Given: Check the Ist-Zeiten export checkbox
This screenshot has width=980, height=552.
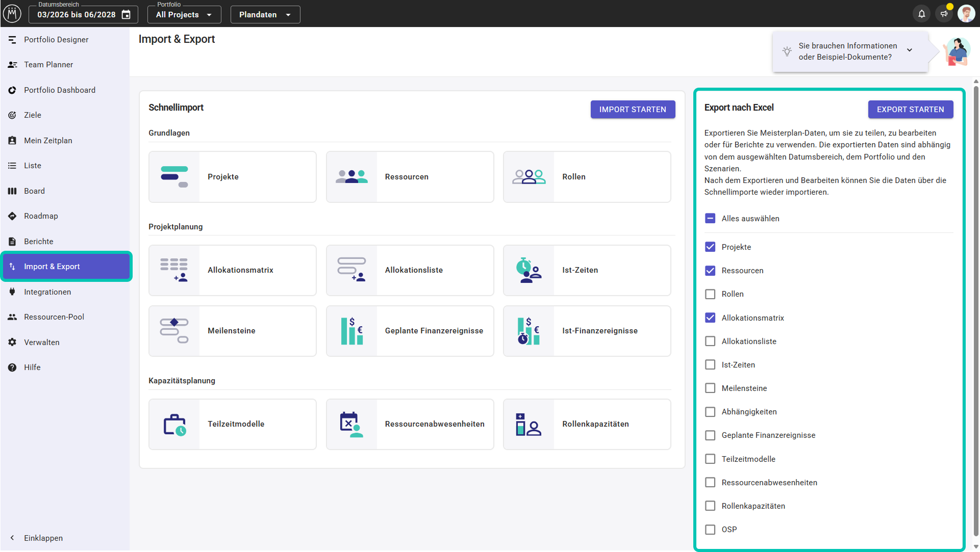Looking at the screenshot, I should pyautogui.click(x=710, y=365).
